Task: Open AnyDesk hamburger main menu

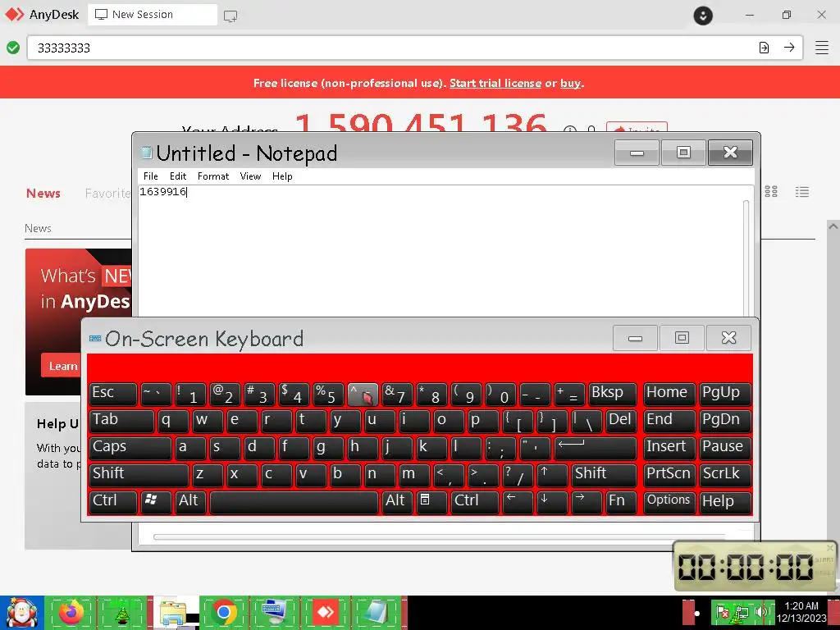Action: [822, 48]
